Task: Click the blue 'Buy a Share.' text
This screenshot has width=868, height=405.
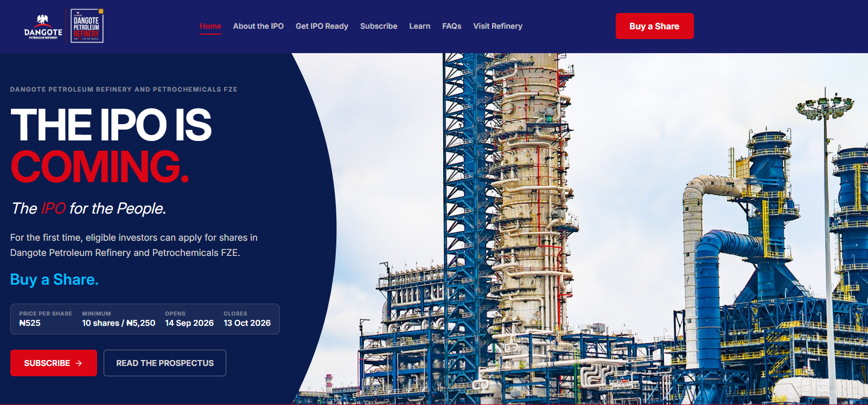Action: (x=54, y=280)
